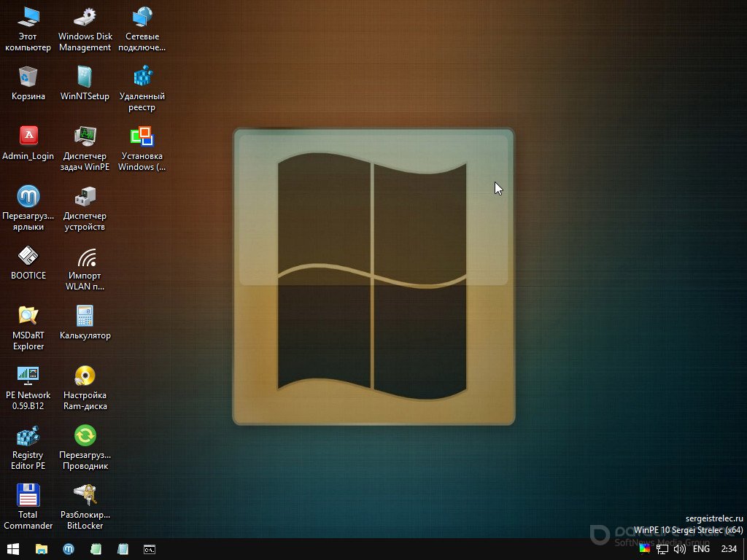Click the volume speaker tray icon
The image size is (747, 560).
pos(680,548)
